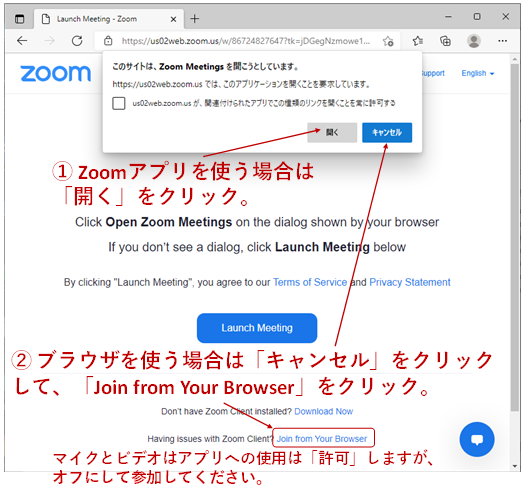Open the Collections icon

pyautogui.click(x=445, y=41)
